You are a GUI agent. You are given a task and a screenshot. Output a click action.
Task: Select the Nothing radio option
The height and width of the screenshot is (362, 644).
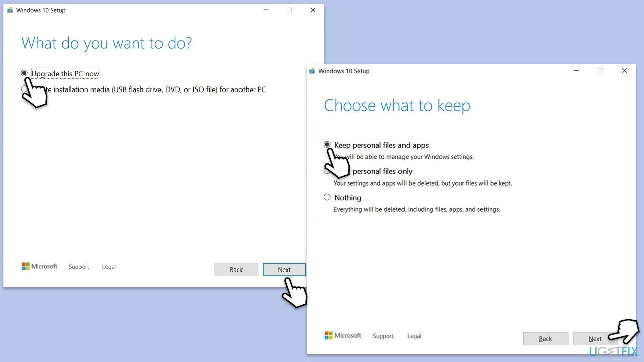point(342,198)
